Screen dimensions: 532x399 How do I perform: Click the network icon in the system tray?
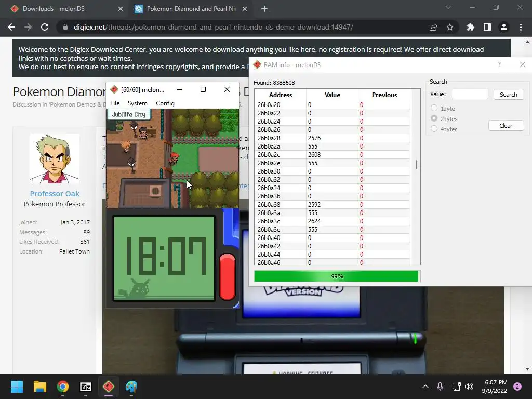[x=456, y=387]
